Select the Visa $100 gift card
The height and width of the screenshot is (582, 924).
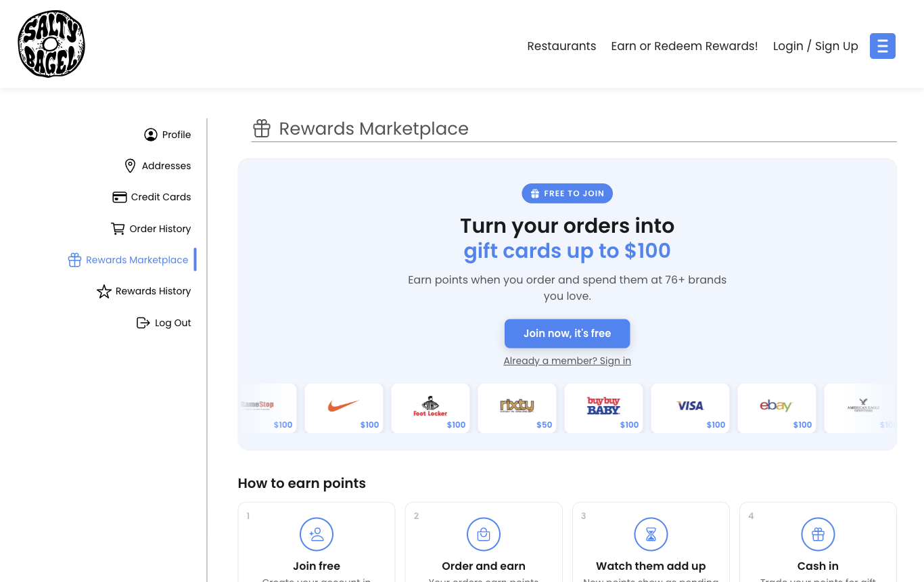(x=691, y=408)
